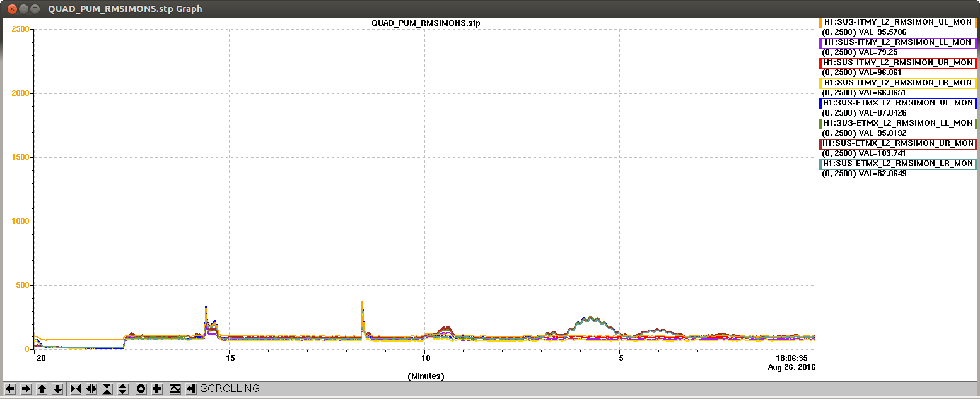980x399 pixels.
Task: Click the VAL=95.0192 readout
Action: coord(883,133)
